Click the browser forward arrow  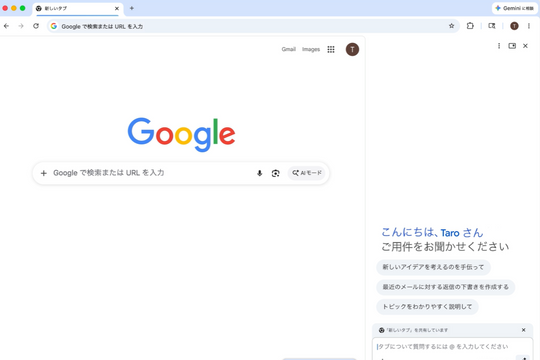(21, 26)
